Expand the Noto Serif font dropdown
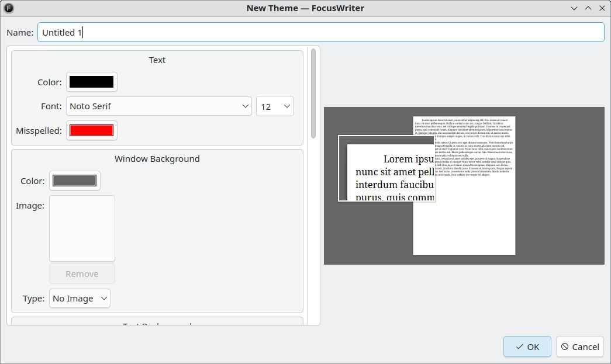This screenshot has height=364, width=611. [158, 106]
